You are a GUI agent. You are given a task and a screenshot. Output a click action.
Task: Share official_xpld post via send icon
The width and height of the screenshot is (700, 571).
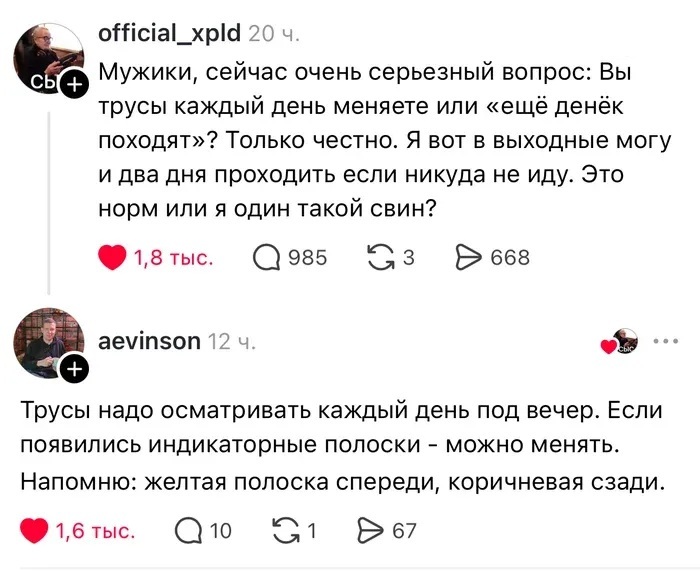coord(469,257)
